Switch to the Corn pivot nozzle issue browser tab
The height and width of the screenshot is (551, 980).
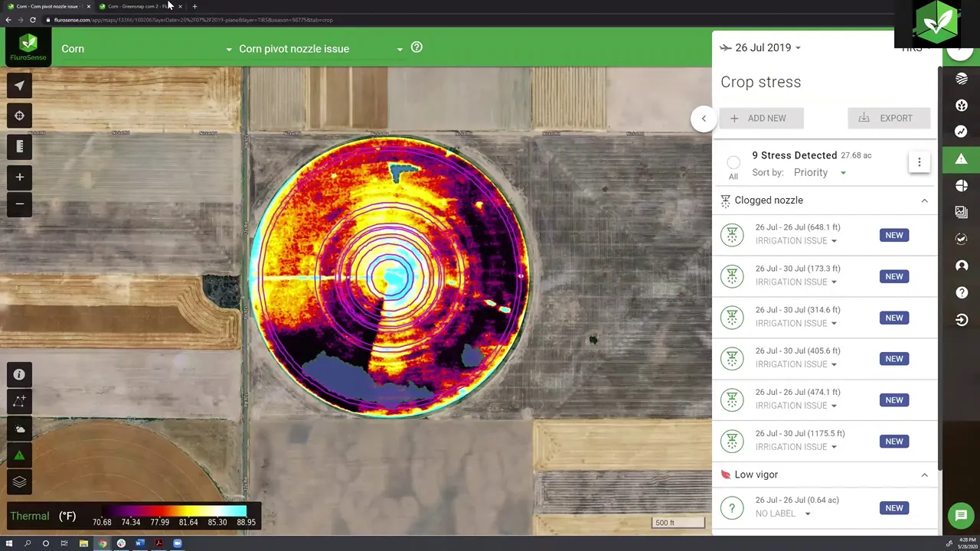[47, 6]
